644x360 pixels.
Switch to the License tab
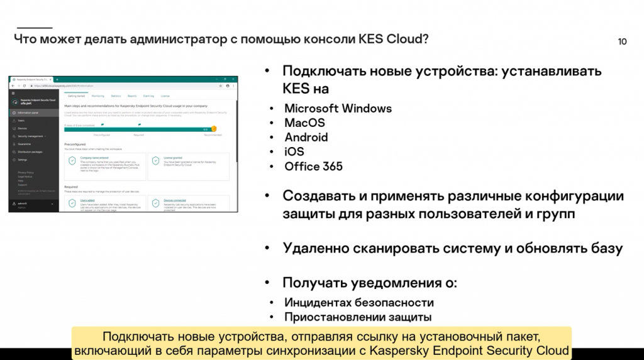point(165,96)
